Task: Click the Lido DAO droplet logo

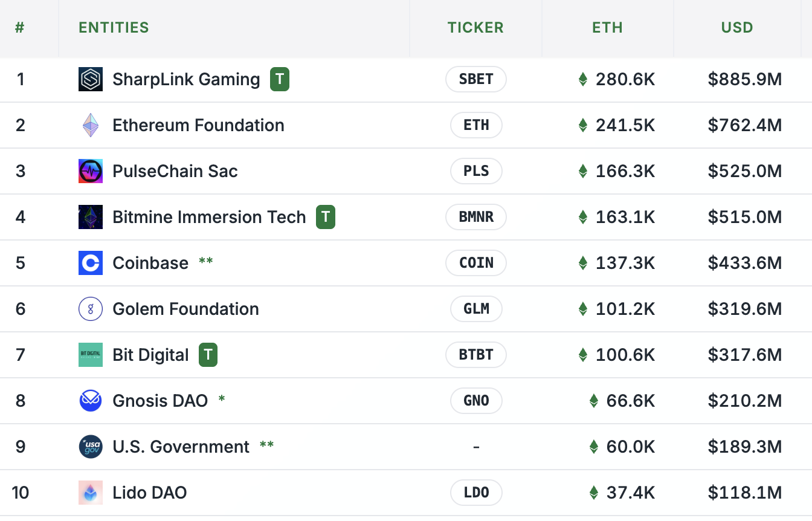Action: [91, 493]
